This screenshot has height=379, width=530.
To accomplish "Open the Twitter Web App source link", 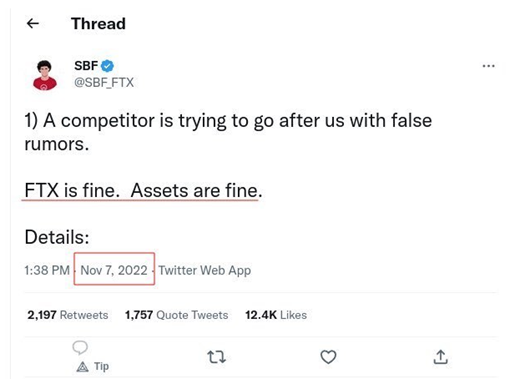I will [205, 270].
